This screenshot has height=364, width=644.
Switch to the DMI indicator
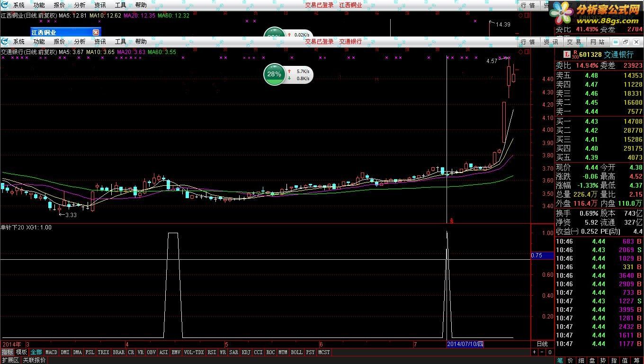[65, 352]
